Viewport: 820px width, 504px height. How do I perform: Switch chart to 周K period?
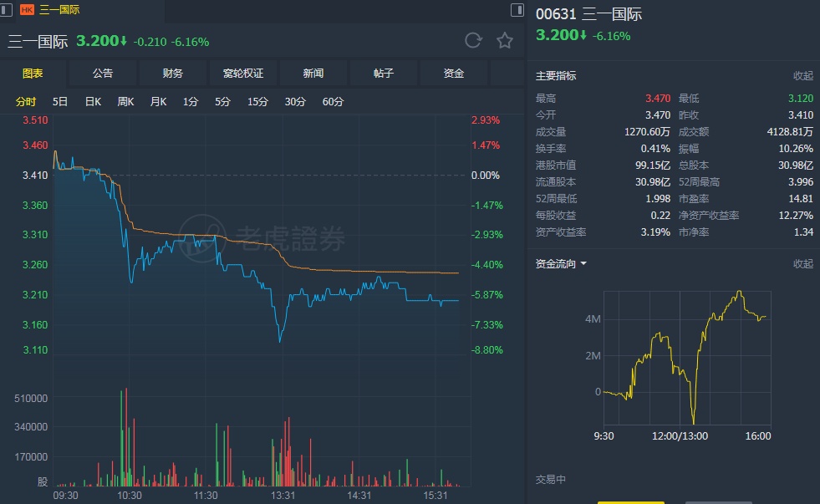tap(125, 102)
